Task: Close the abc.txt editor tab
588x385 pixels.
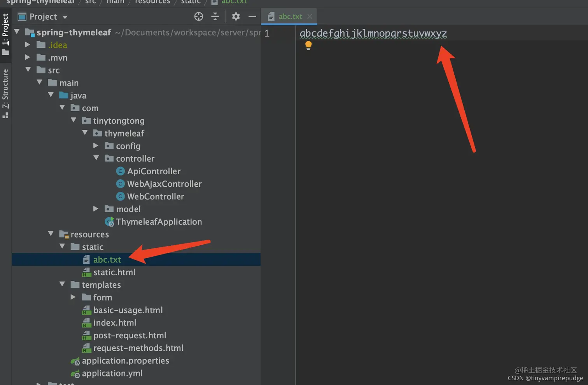Action: 310,16
